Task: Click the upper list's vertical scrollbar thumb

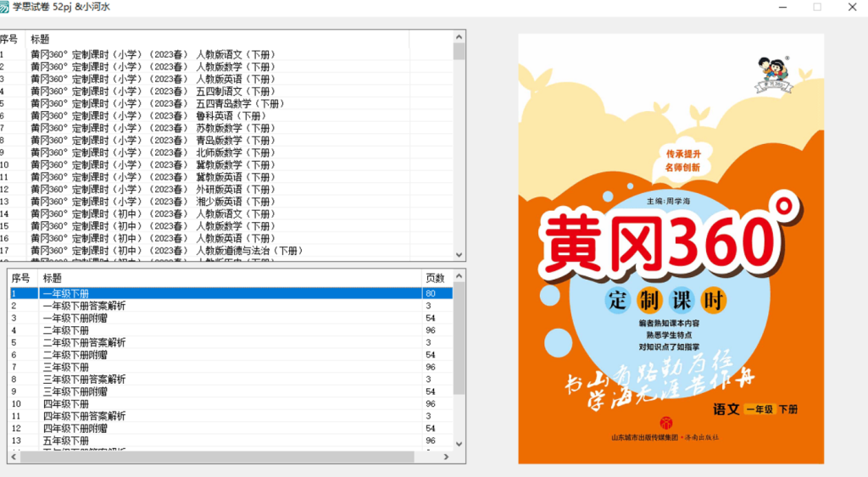Action: 459,52
